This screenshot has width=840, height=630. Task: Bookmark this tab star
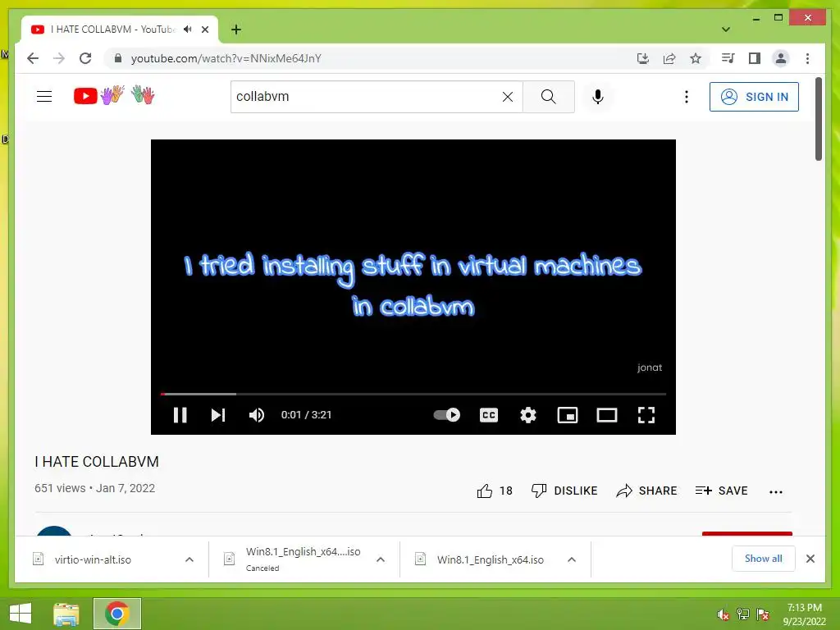[x=696, y=58]
